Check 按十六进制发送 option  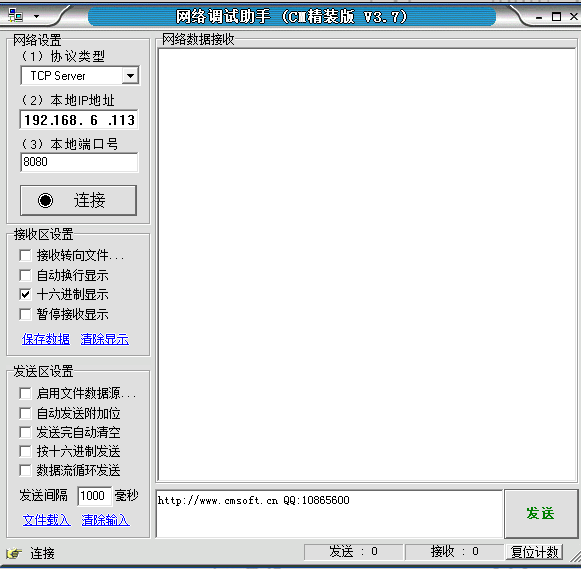click(x=25, y=451)
